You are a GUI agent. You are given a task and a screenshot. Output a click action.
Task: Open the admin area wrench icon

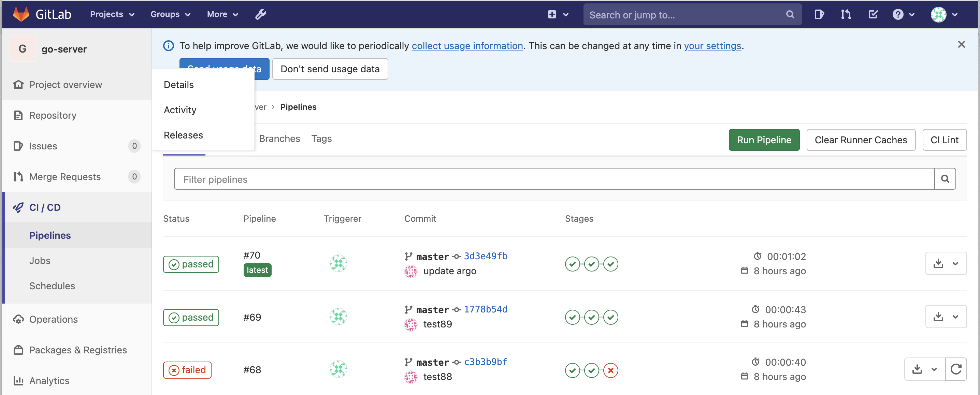[x=261, y=14]
